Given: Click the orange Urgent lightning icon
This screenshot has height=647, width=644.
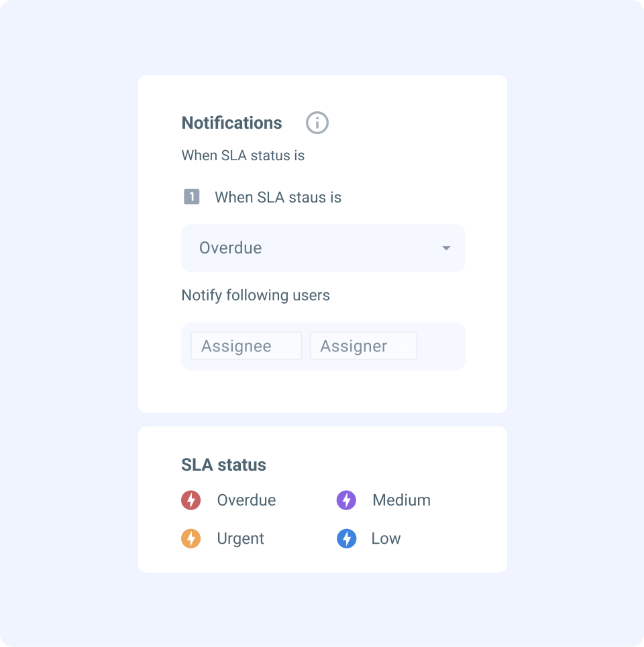Looking at the screenshot, I should (x=191, y=538).
